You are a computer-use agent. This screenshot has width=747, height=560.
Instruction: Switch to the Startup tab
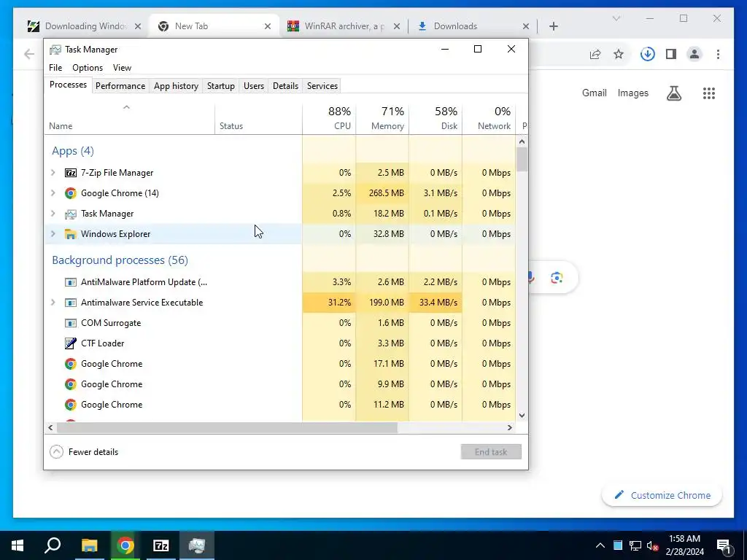[x=220, y=86]
